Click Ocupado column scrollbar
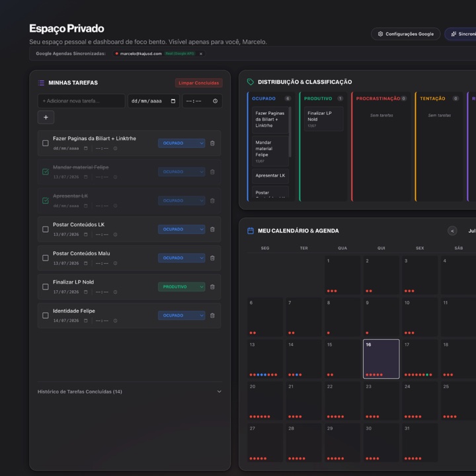 click(x=290, y=132)
